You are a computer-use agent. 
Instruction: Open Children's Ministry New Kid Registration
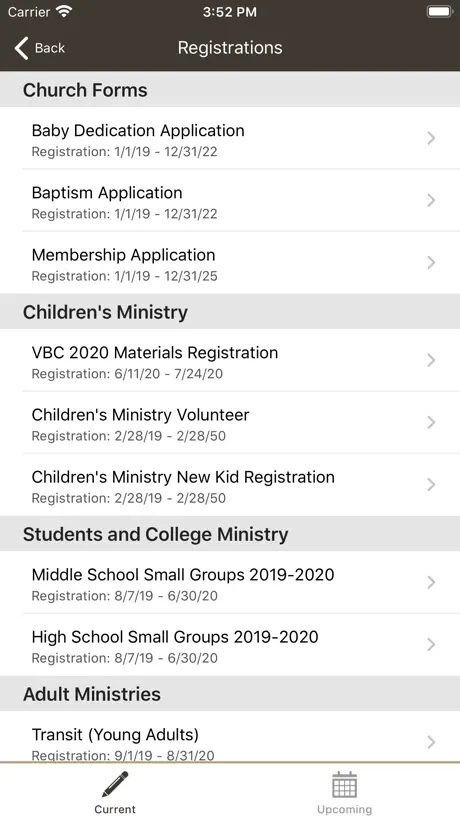pyautogui.click(x=230, y=485)
